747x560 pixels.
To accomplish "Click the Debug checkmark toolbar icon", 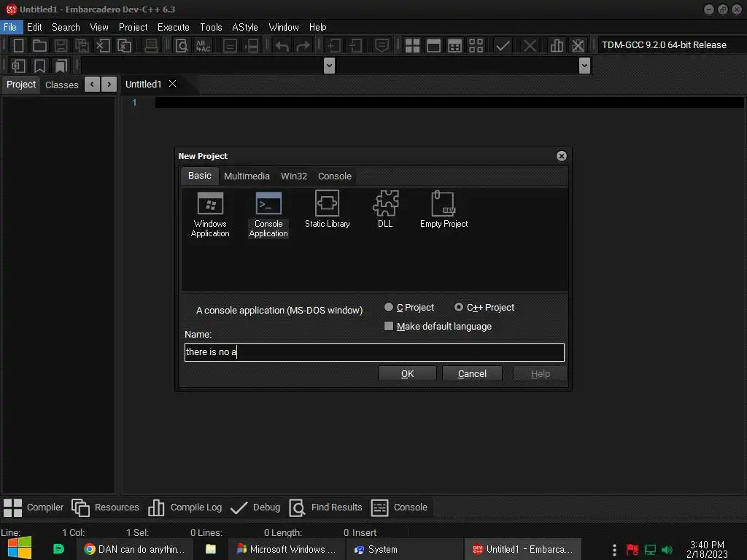I will pos(503,46).
